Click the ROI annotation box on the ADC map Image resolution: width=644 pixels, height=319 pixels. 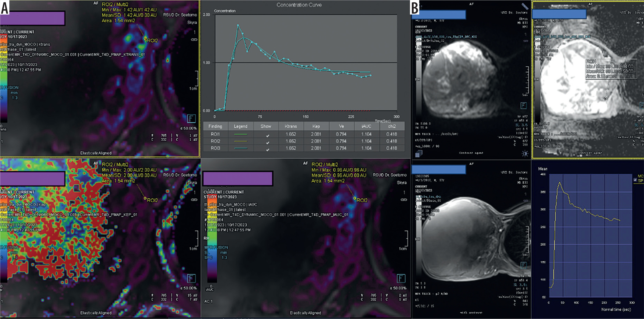(611, 69)
